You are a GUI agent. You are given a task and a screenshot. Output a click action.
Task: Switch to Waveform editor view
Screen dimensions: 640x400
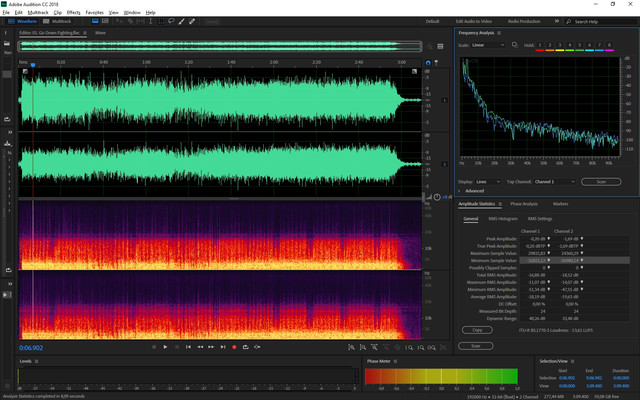pos(23,21)
